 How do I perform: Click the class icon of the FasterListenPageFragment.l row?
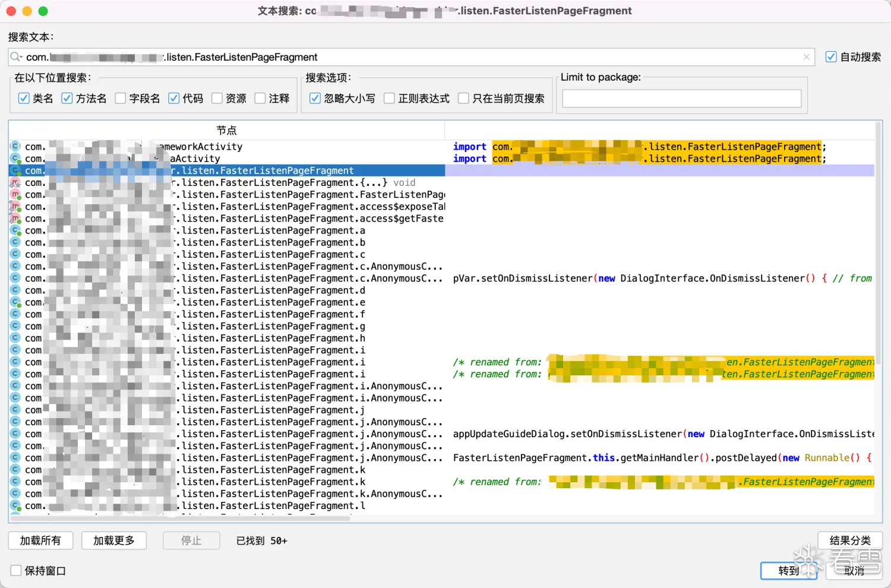pyautogui.click(x=15, y=505)
